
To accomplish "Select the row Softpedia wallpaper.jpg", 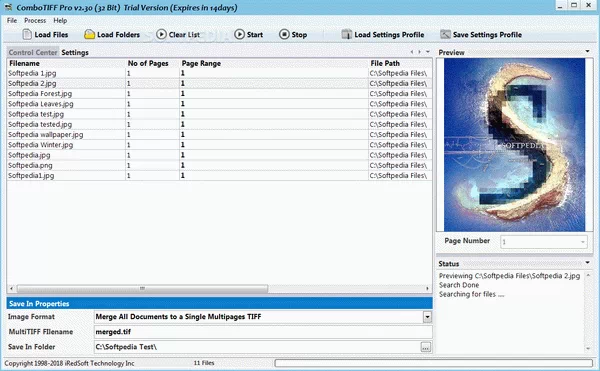I will [219, 135].
